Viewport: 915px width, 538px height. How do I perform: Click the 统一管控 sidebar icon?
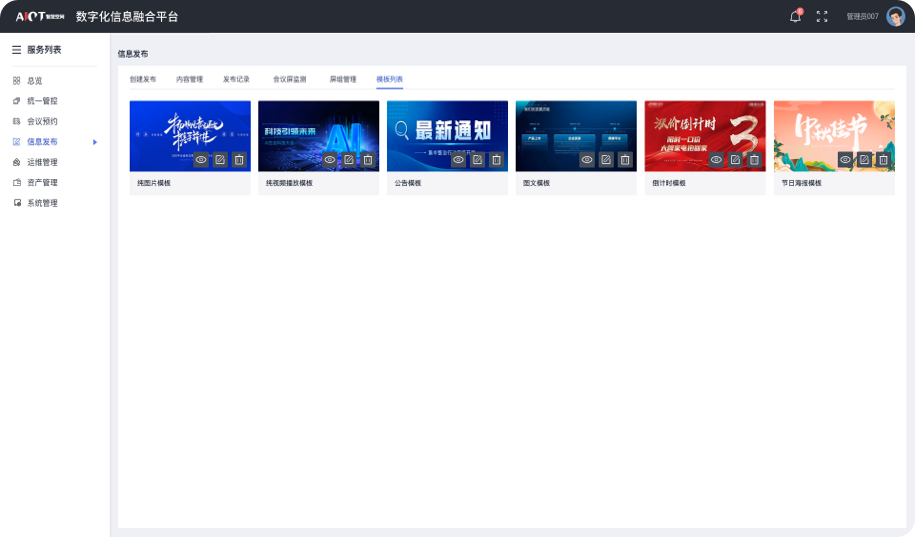click(16, 101)
